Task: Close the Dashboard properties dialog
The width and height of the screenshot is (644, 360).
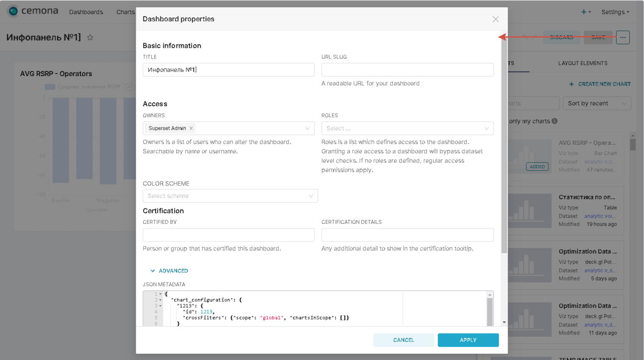Action: tap(495, 19)
